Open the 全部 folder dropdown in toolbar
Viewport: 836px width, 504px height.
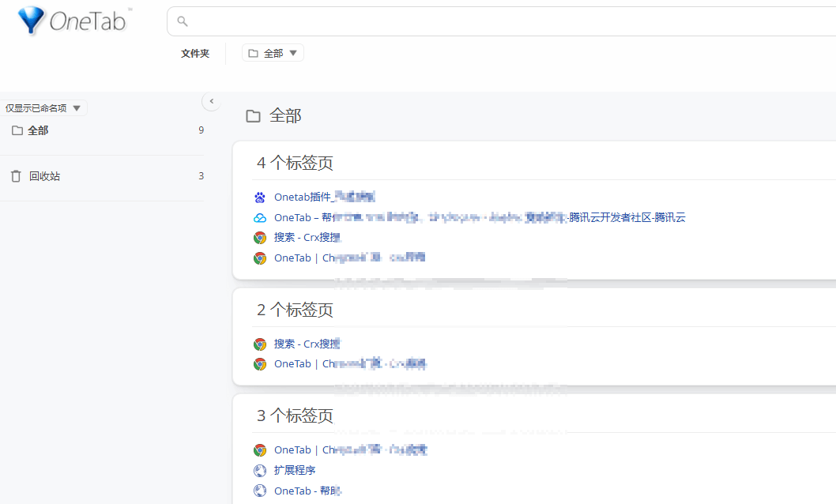pos(273,53)
